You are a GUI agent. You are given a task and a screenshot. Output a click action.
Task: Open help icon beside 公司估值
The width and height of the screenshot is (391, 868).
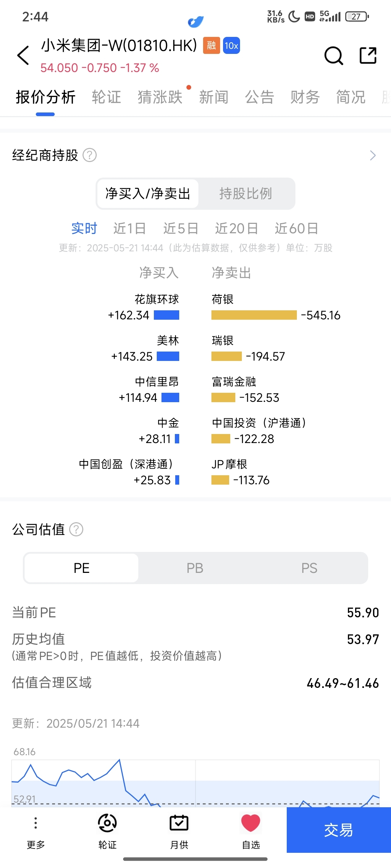76,529
